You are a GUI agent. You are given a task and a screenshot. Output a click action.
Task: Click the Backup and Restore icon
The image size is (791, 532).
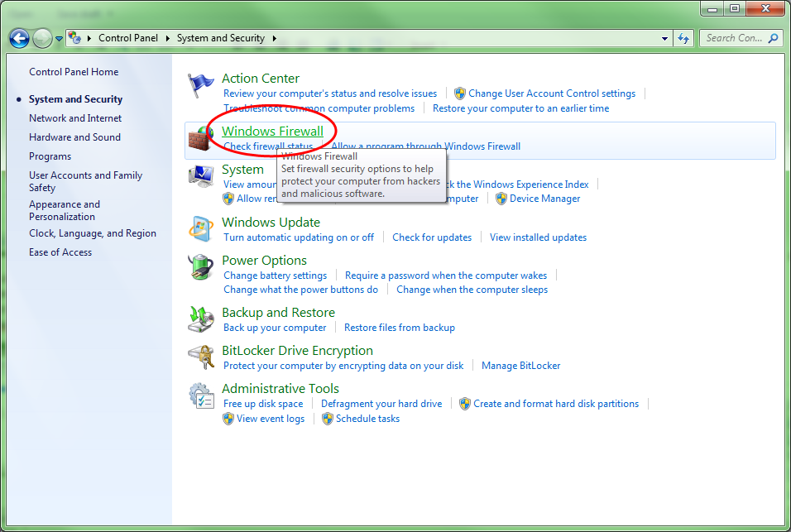coord(200,319)
